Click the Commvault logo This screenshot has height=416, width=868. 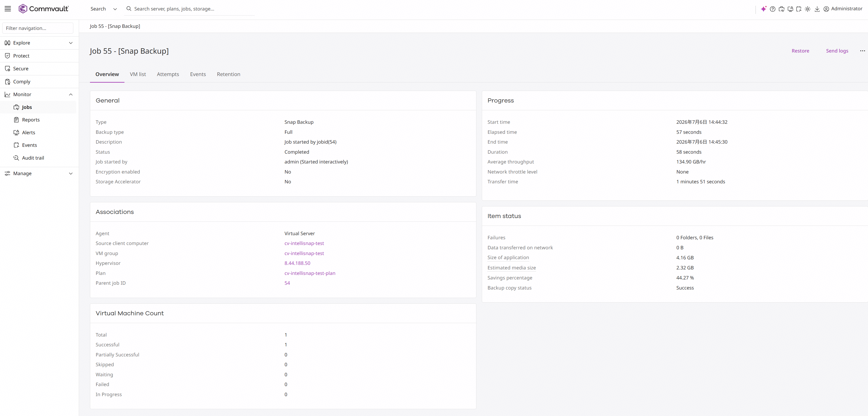point(43,9)
